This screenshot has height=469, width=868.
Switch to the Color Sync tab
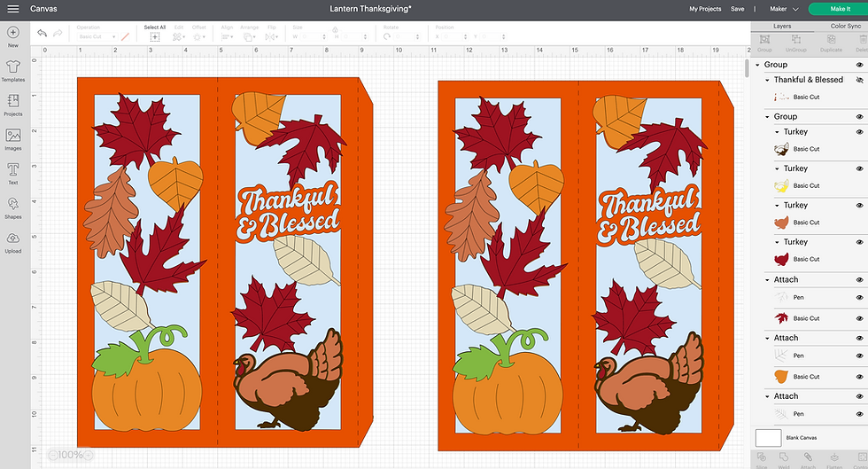pyautogui.click(x=845, y=26)
